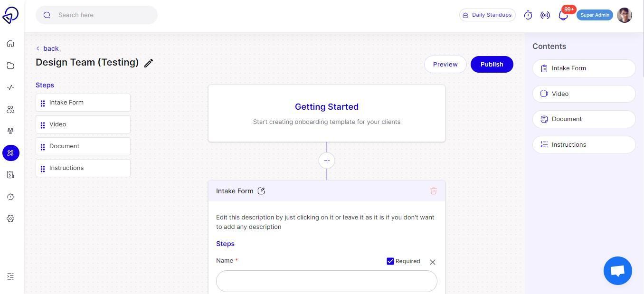Open the stopwatch timer icon in the top bar

tap(528, 15)
